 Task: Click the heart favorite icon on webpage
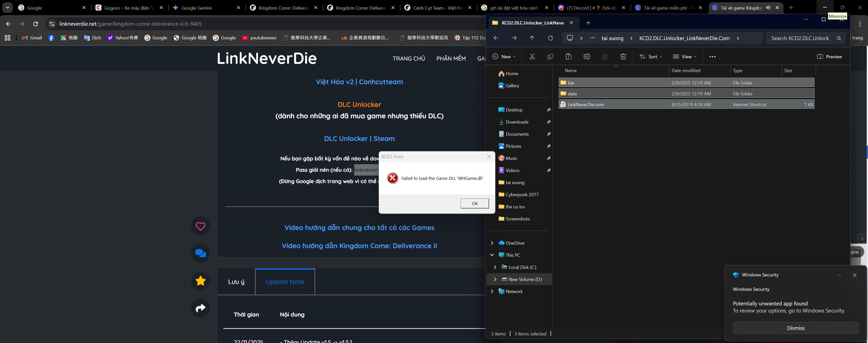pos(200,226)
